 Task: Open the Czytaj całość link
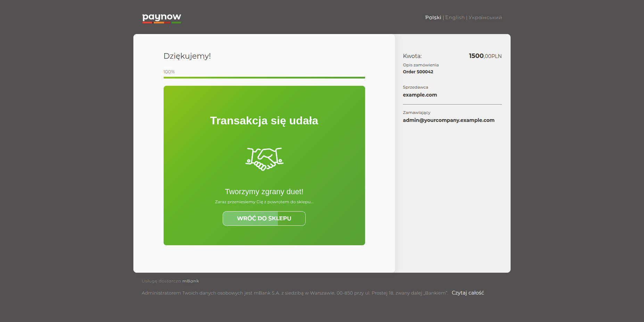(x=468, y=293)
